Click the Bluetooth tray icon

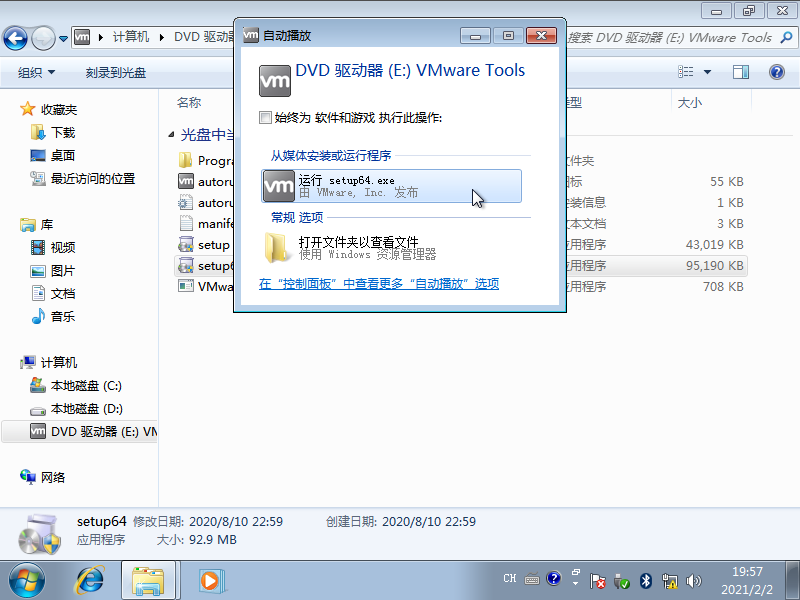click(x=645, y=581)
